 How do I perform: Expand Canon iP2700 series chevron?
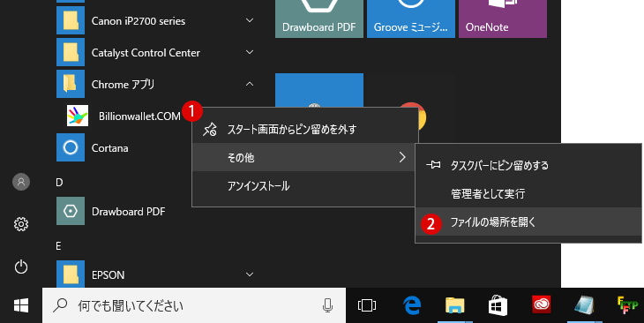250,20
